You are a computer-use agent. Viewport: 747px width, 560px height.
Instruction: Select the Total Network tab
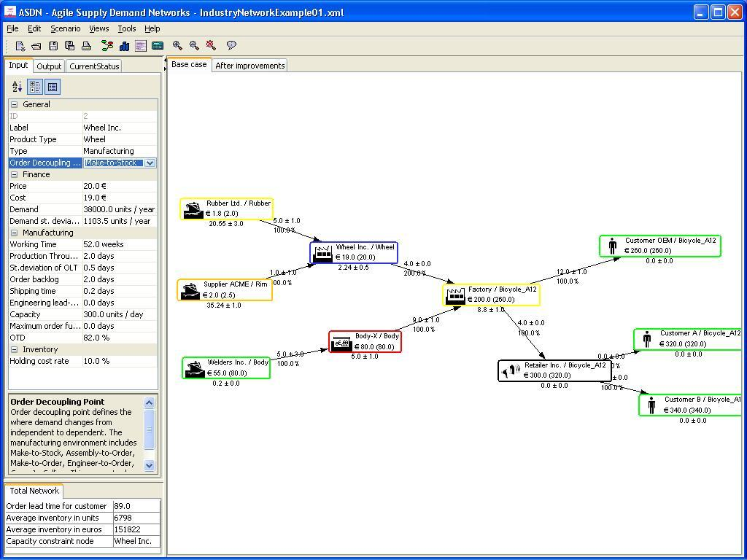(x=34, y=491)
